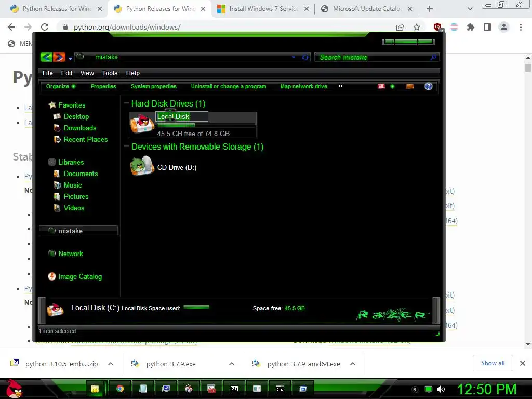Click the Properties toolbar button
Viewport: 532px width, 399px height.
tap(103, 86)
